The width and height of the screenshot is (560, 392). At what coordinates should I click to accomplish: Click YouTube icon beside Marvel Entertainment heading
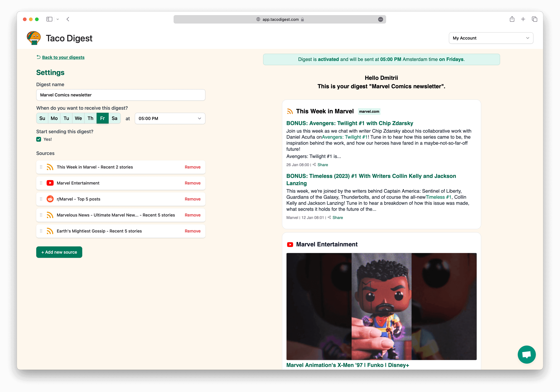pyautogui.click(x=290, y=245)
